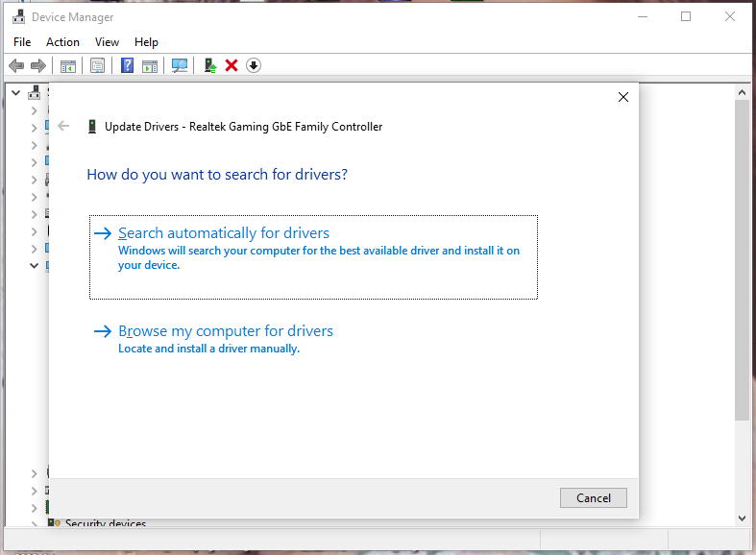This screenshot has width=756, height=555.
Task: Open the File menu
Action: click(x=22, y=42)
